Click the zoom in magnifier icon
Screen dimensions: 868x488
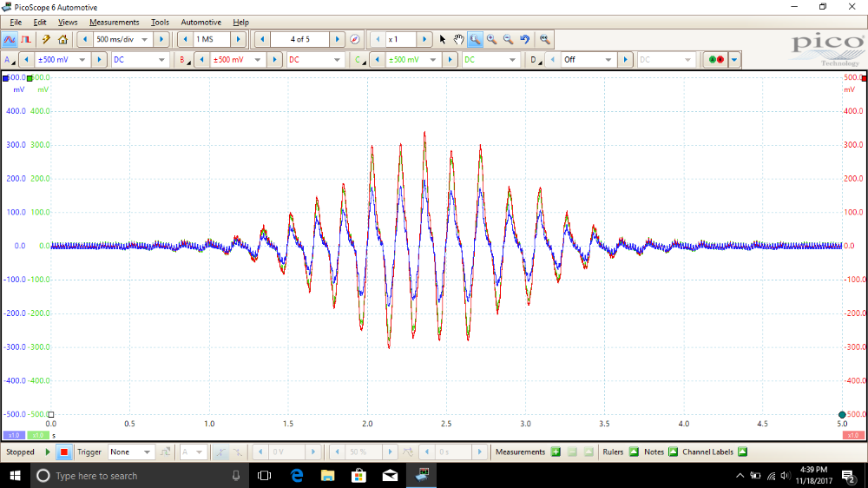click(x=491, y=39)
